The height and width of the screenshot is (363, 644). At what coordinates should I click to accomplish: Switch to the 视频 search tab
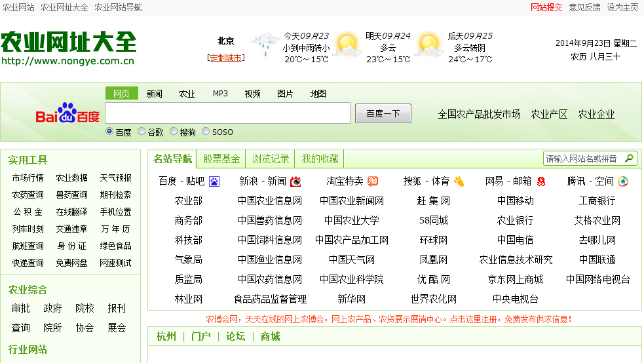tap(253, 94)
